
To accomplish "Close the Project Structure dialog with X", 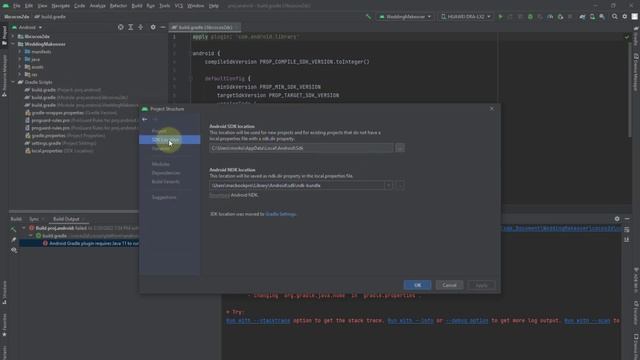I will pyautogui.click(x=492, y=109).
